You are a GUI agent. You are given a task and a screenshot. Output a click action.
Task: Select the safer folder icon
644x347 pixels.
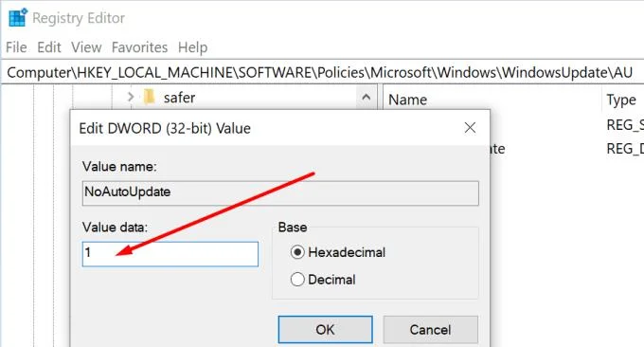point(149,97)
